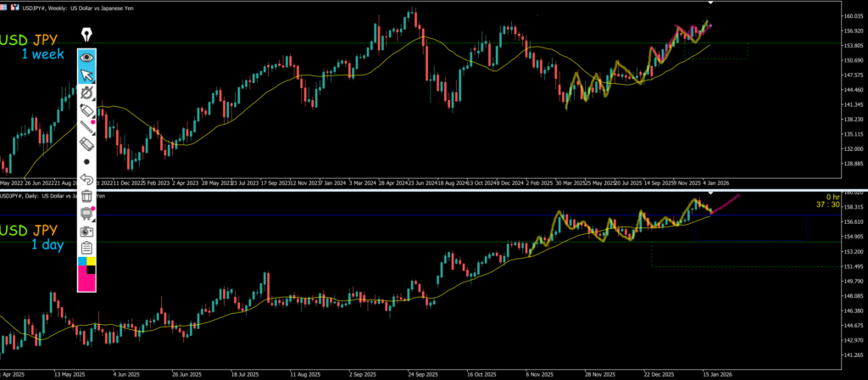868x380 pixels.
Task: Pick the magenta color swatch
Action: point(86,282)
